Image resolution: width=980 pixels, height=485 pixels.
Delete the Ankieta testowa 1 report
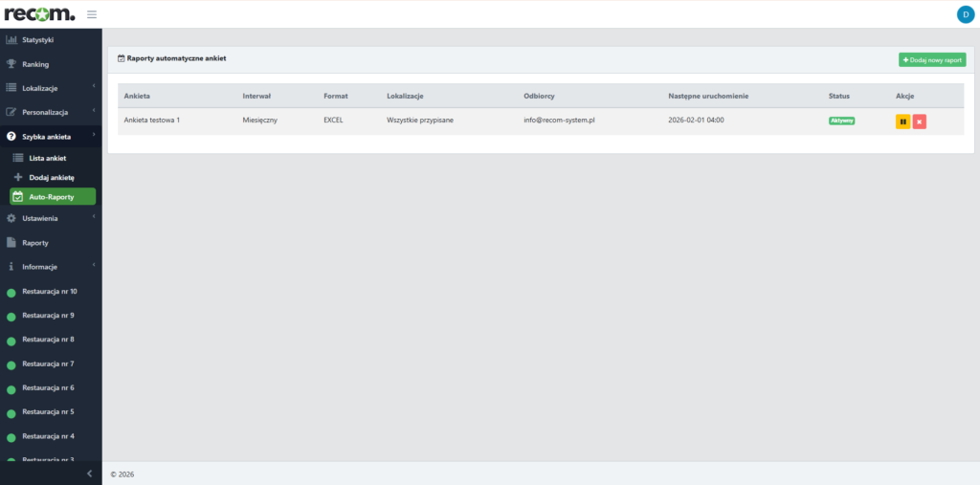click(x=919, y=121)
